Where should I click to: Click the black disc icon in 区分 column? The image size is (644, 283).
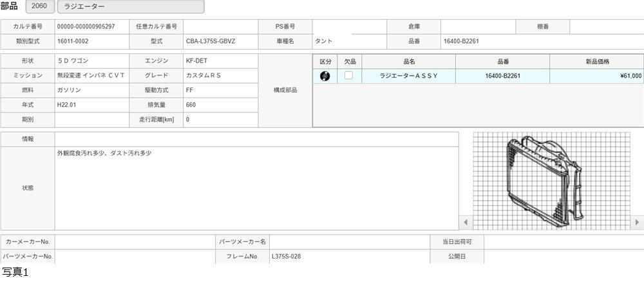325,76
